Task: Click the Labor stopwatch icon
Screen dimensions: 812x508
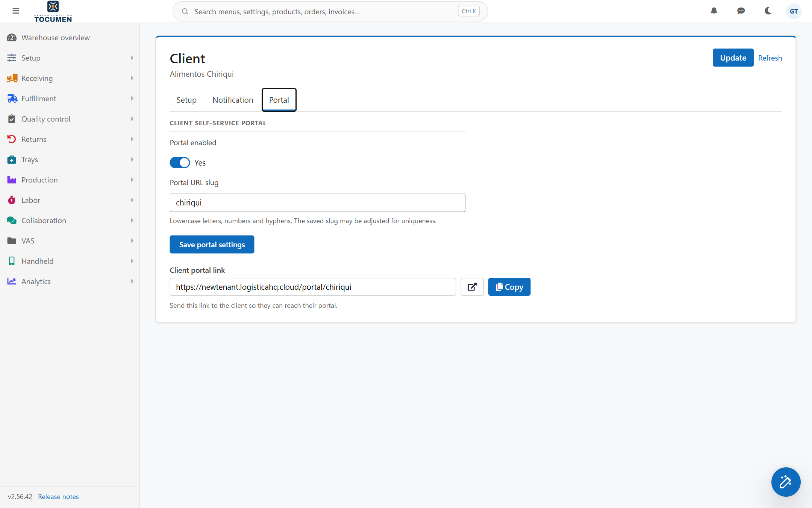Action: pos(12,200)
